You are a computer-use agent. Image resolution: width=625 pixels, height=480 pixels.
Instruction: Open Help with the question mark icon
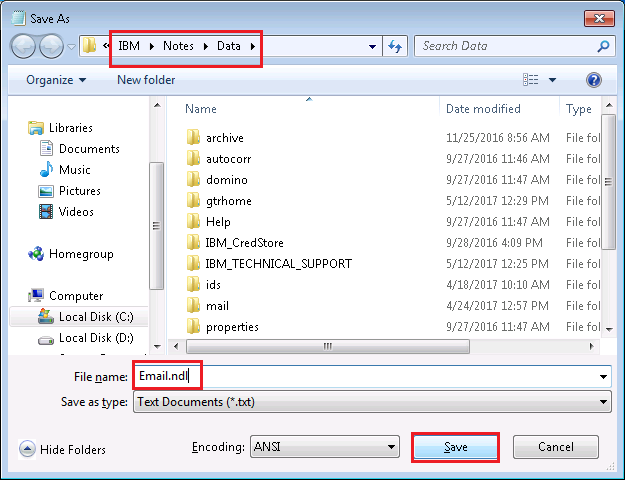[594, 80]
